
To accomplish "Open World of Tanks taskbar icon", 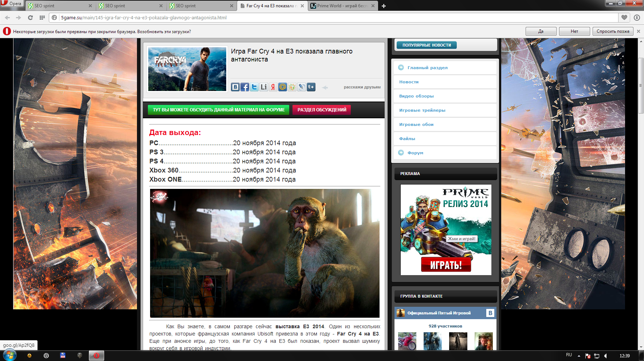I will coord(80,356).
